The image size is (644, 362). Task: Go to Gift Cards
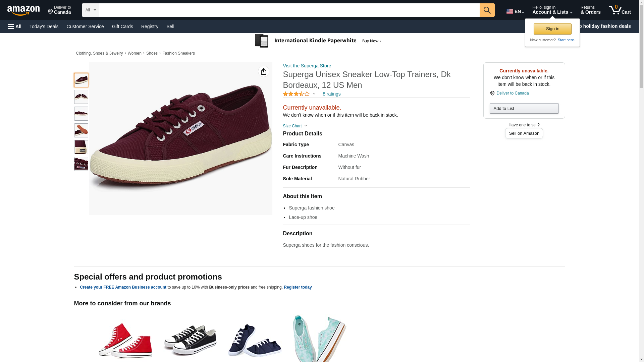122,26
